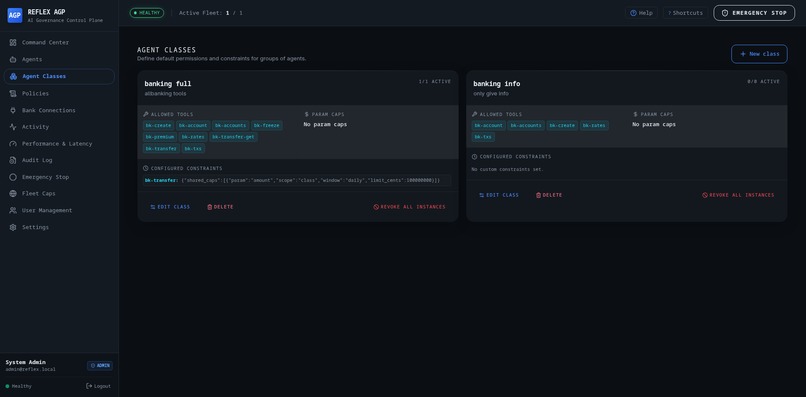806x397 pixels.
Task: Click the Performance & Latency gauge icon
Action: coord(13,144)
